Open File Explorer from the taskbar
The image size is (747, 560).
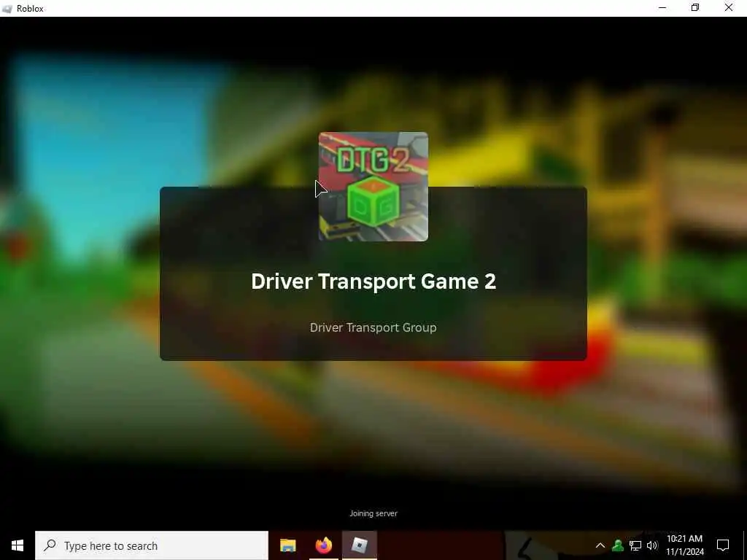pos(287,545)
